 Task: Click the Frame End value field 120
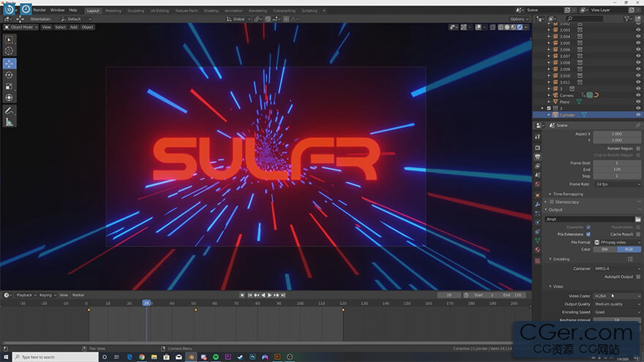[x=617, y=170]
